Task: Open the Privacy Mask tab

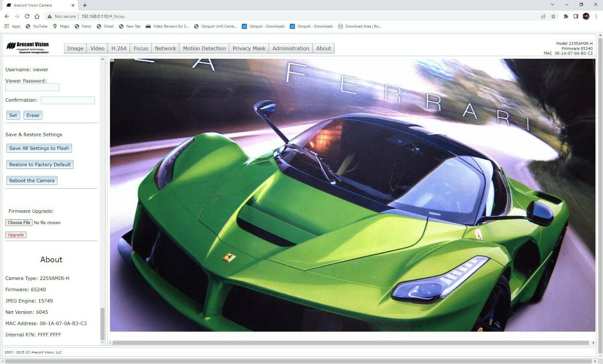Action: (x=249, y=48)
